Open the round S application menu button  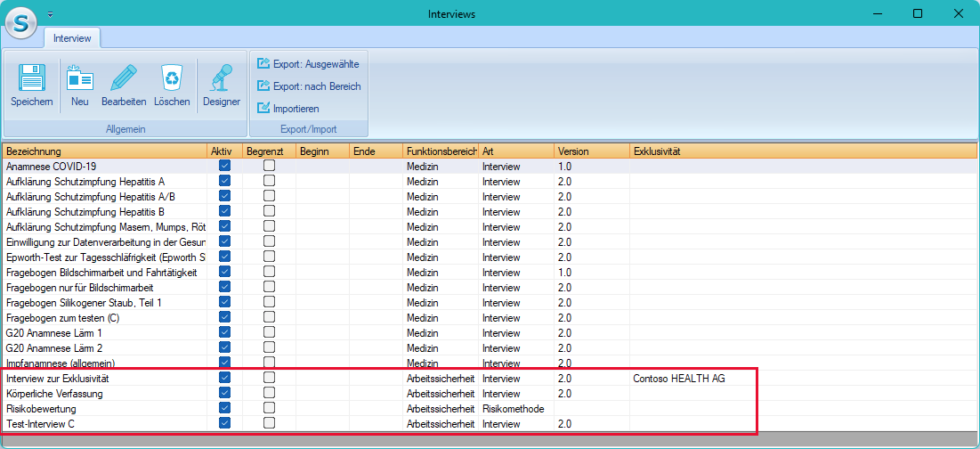coord(22,23)
